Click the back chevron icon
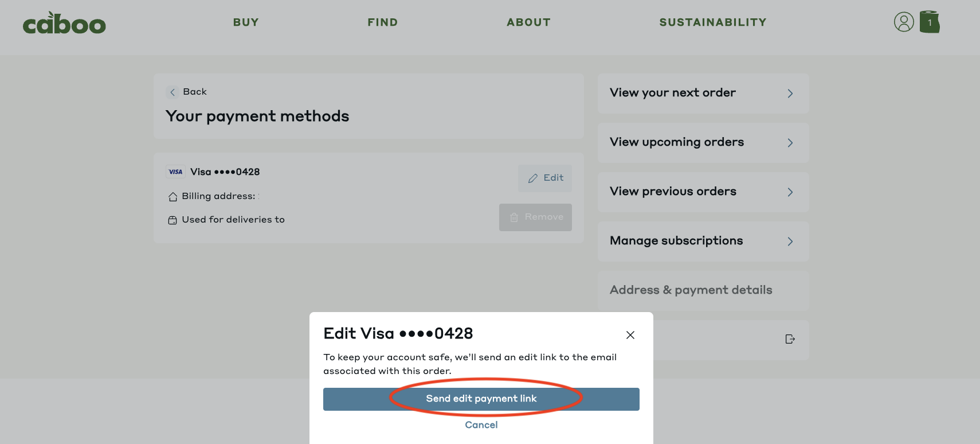This screenshot has width=980, height=444. [173, 92]
